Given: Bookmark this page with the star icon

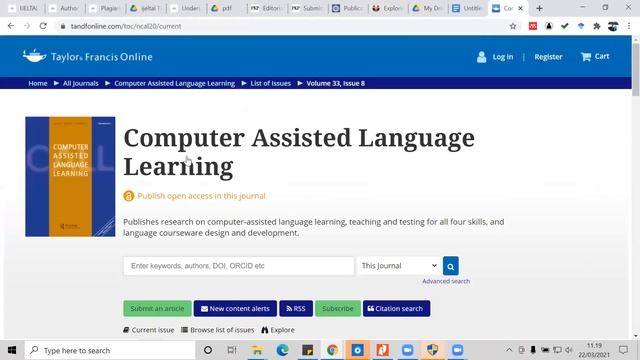Looking at the screenshot, I should coord(513,26).
